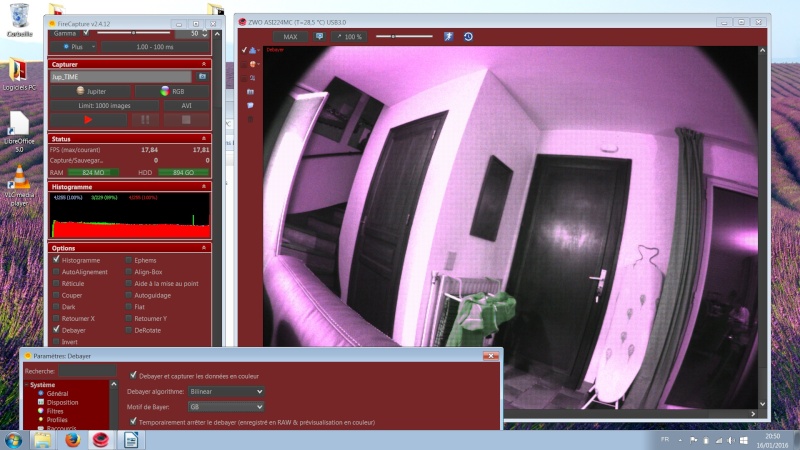Viewport: 800px width, 450px height.
Task: Enable the AutoAlignement option
Action: tap(56, 272)
